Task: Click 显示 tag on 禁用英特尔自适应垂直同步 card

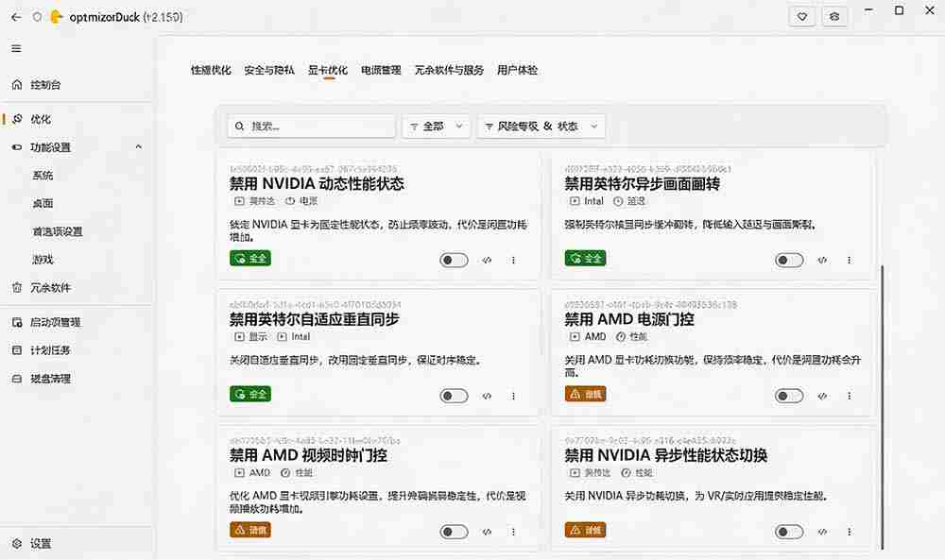Action: (x=251, y=336)
